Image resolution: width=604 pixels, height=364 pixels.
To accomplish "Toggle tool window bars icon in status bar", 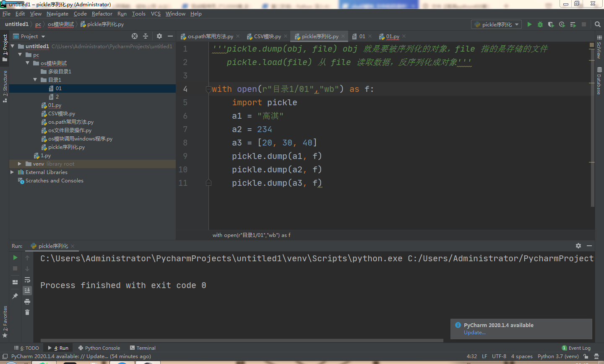I will [5, 356].
